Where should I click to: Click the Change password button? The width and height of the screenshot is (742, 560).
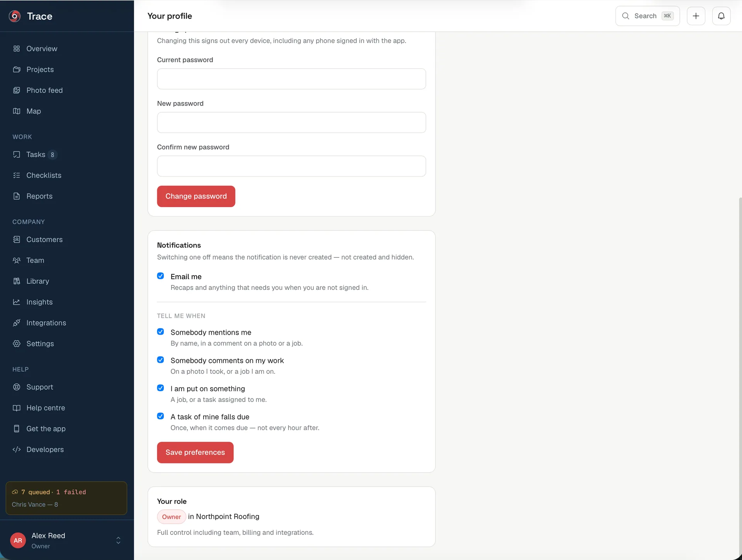(x=196, y=196)
